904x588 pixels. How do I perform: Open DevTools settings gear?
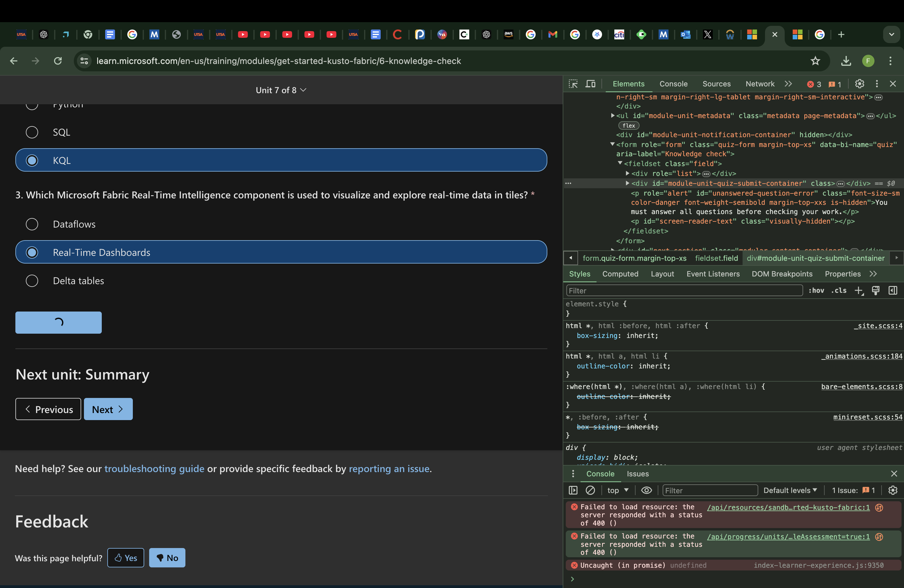point(859,84)
